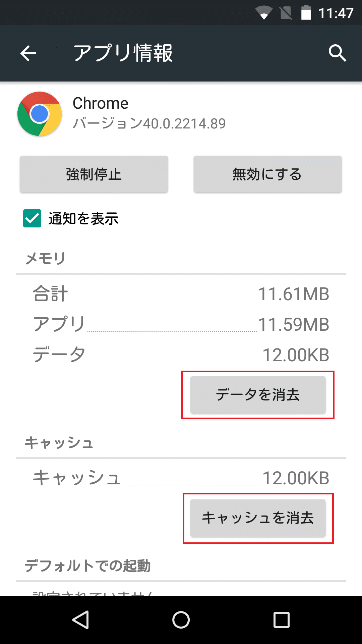362x644 pixels.
Task: Tap the データ 12.00KB row
Action: coord(181,355)
